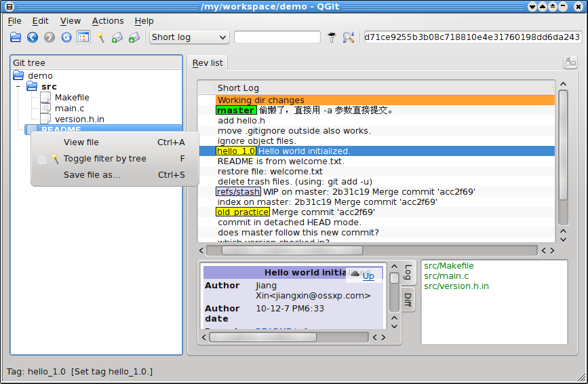Click the Up link in commit details
588x384 pixels.
(368, 276)
